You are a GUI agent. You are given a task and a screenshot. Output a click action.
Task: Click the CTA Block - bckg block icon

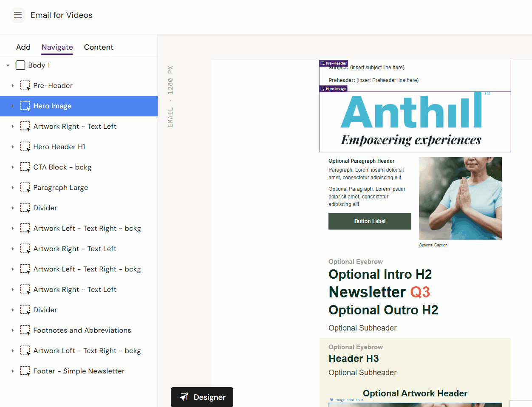25,167
